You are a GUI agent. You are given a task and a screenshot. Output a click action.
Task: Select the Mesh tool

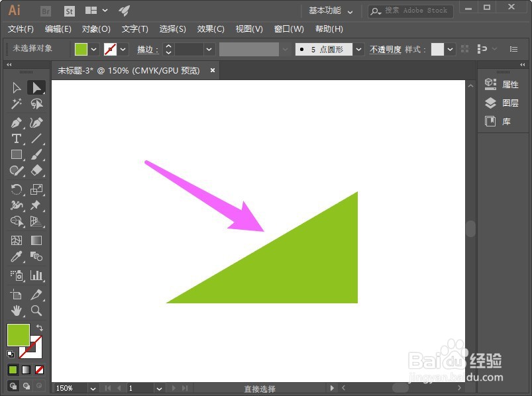point(17,240)
